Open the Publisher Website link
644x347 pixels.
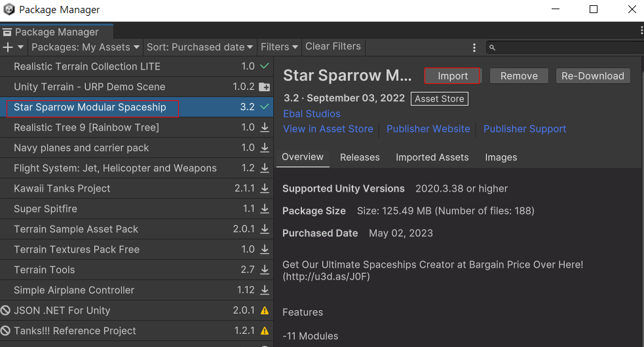428,129
